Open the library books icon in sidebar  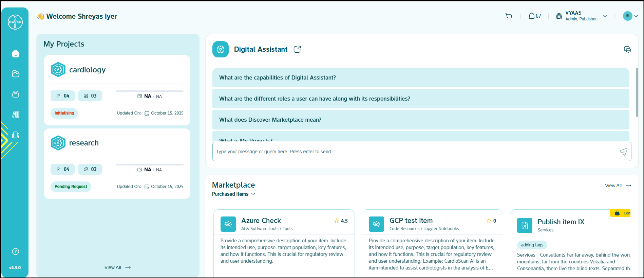point(16,115)
